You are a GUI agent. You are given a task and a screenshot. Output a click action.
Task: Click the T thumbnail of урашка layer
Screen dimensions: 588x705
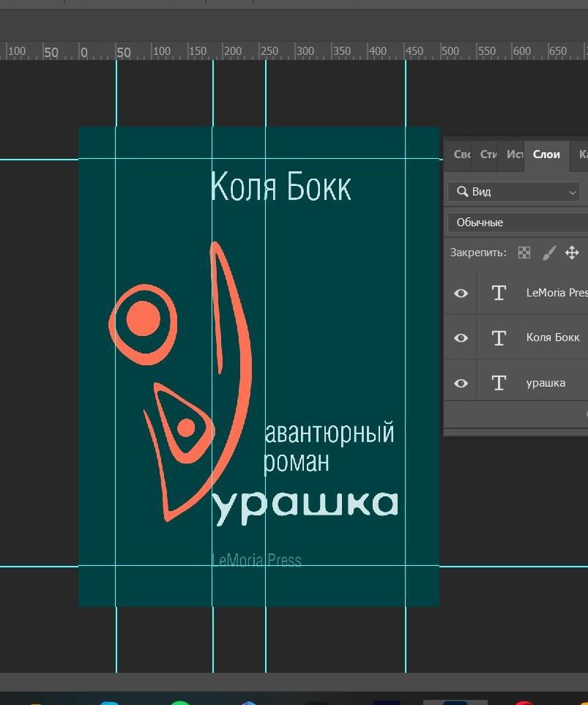(499, 383)
